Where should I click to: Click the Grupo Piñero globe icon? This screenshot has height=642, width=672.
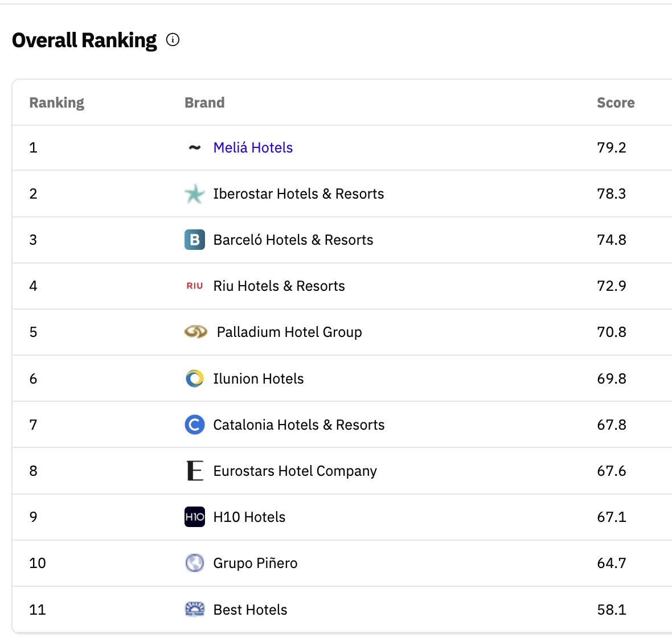(x=194, y=563)
